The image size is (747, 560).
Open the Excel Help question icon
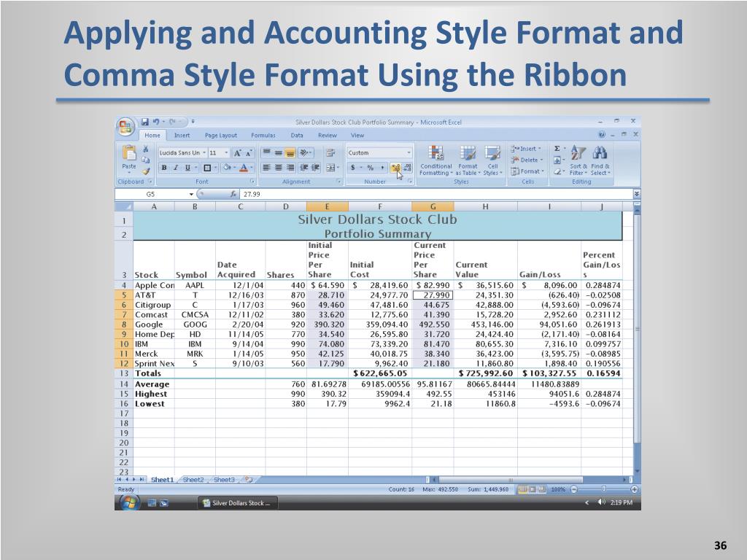(x=602, y=135)
